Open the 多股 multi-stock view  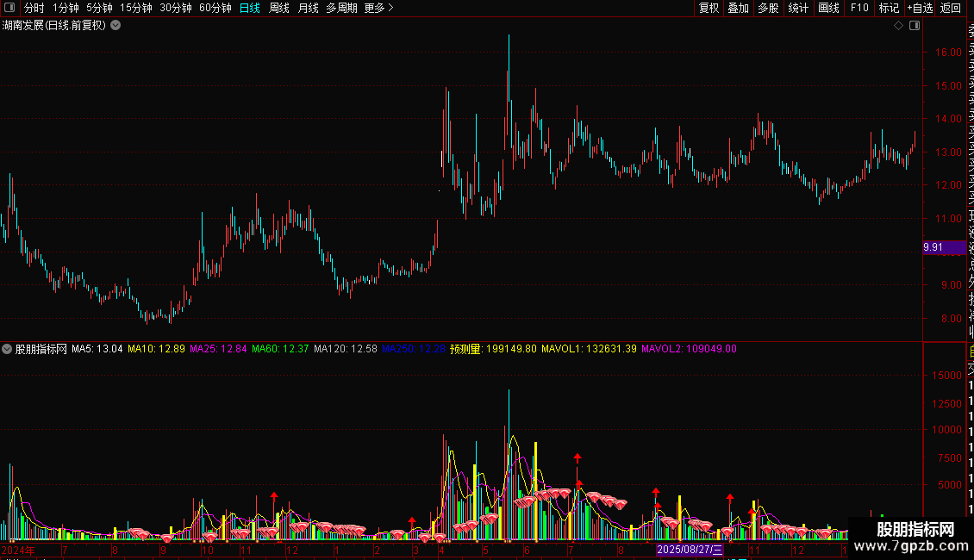768,8
